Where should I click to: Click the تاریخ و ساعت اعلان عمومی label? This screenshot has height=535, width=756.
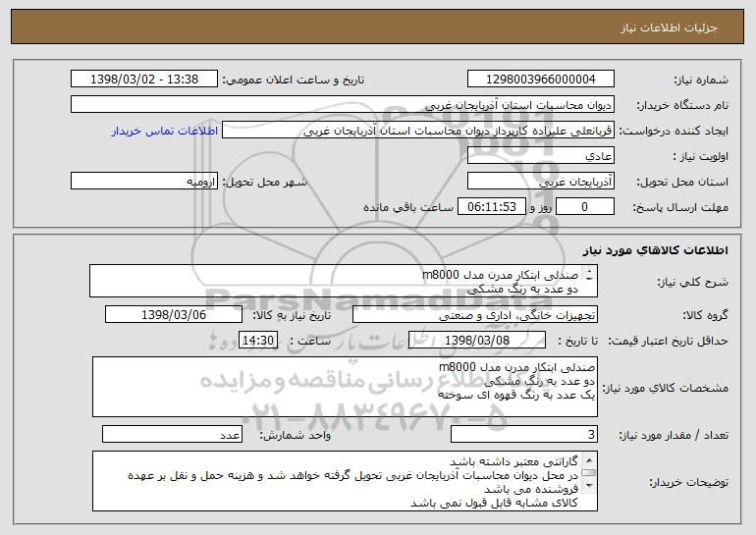pos(293,80)
